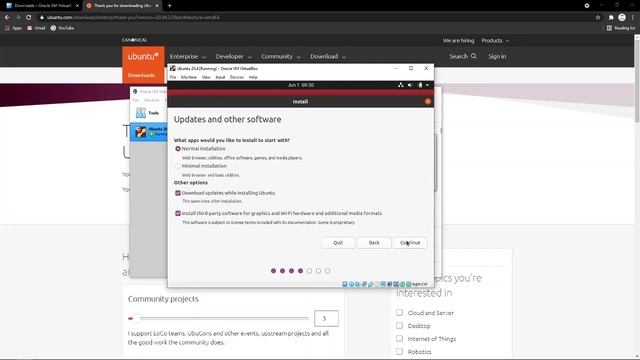Toggle Download updates while installing Ubuntu checkbox
This screenshot has height=360, width=640.
tap(178, 193)
